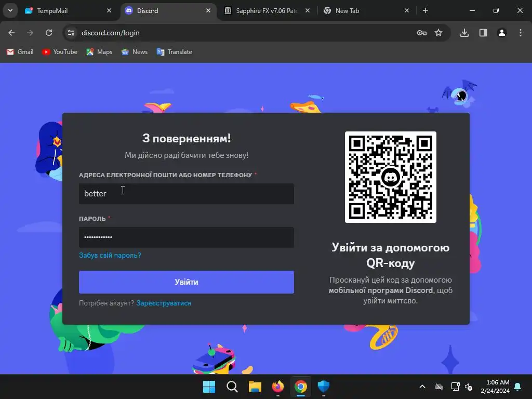Focus the Пароль password field

pyautogui.click(x=187, y=237)
